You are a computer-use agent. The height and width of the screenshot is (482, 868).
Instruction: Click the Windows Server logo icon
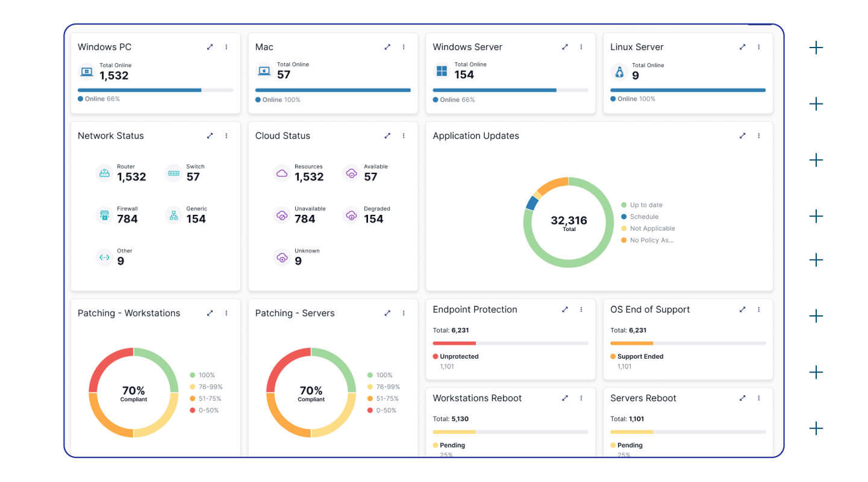(442, 72)
